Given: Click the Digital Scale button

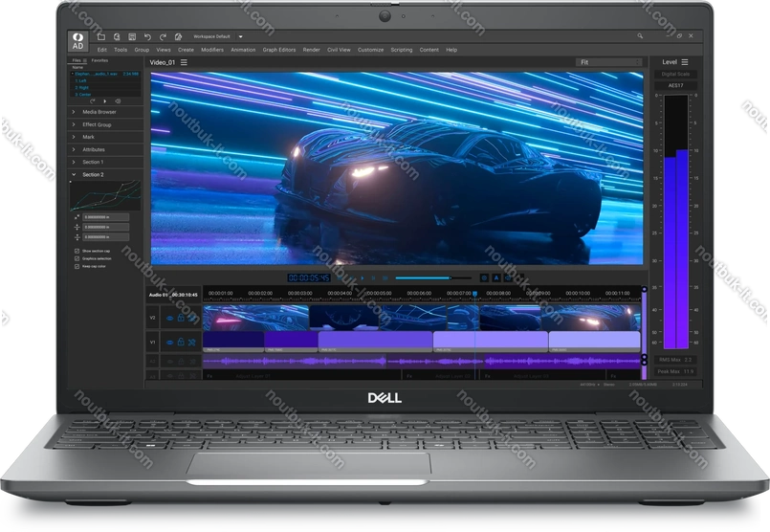Looking at the screenshot, I should pos(675,74).
